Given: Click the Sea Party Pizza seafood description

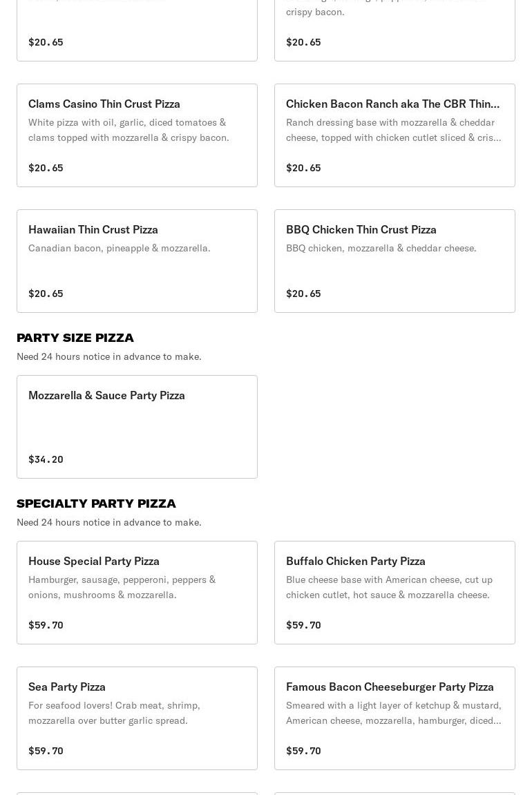Looking at the screenshot, I should tap(114, 713).
